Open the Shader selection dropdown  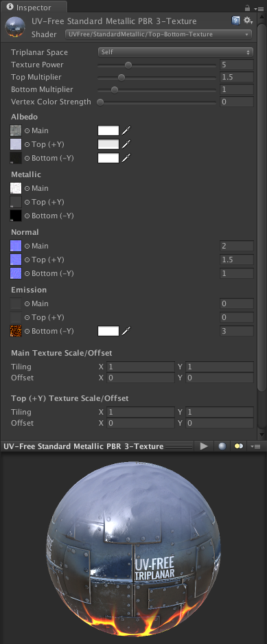pyautogui.click(x=159, y=34)
